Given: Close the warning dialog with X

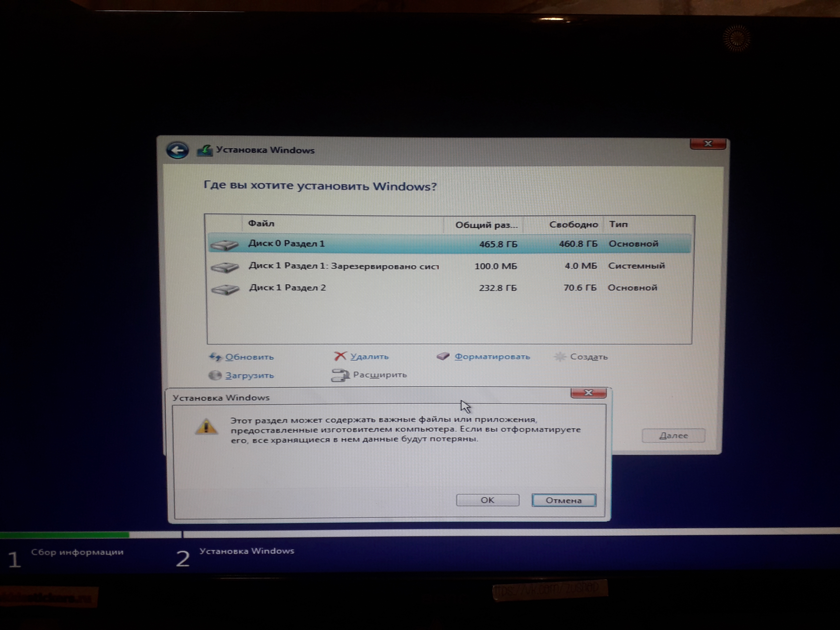Looking at the screenshot, I should 589,393.
